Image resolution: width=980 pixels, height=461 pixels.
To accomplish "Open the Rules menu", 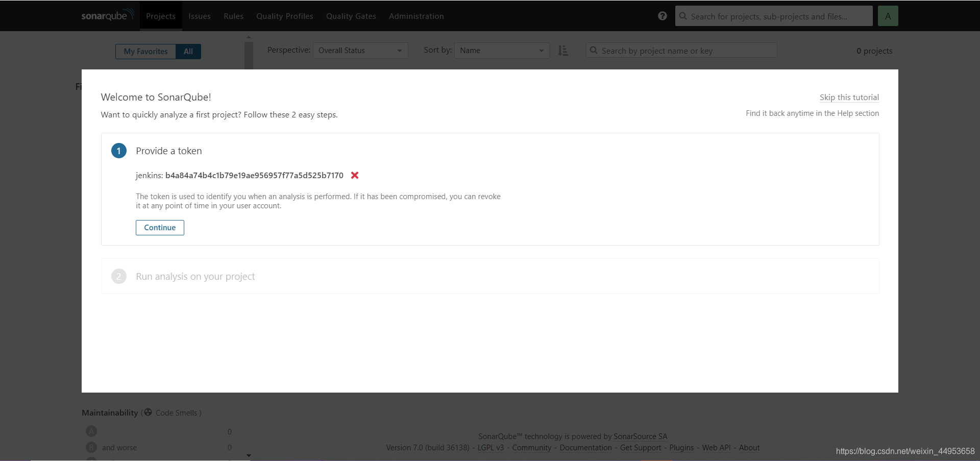I will pyautogui.click(x=233, y=16).
